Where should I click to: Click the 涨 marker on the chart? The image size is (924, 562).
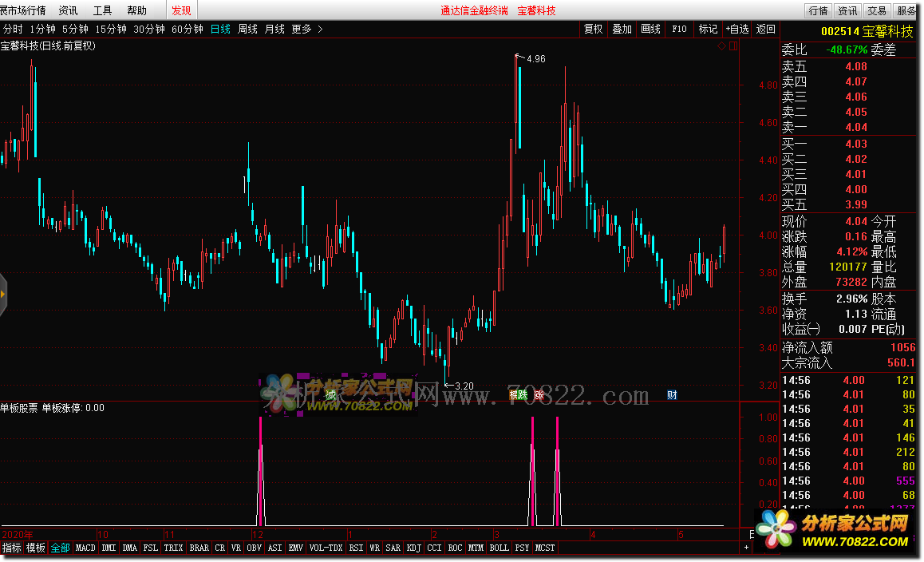tap(539, 395)
